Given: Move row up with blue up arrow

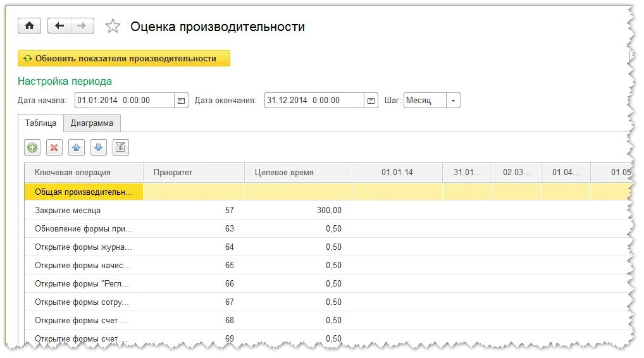Looking at the screenshot, I should coord(77,147).
